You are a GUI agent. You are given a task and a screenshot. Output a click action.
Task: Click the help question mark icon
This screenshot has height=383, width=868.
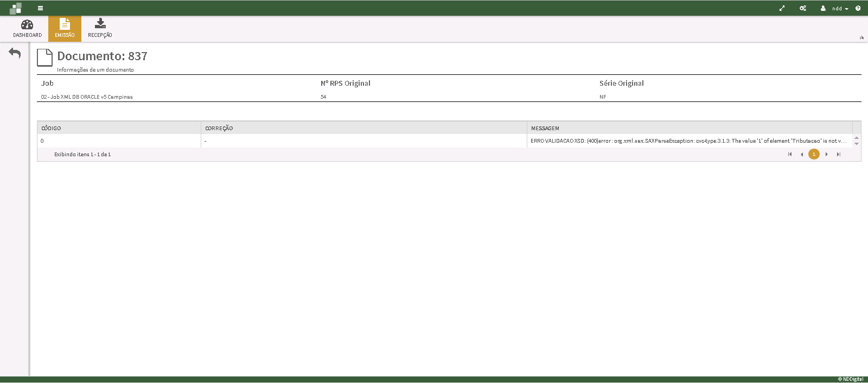[858, 8]
